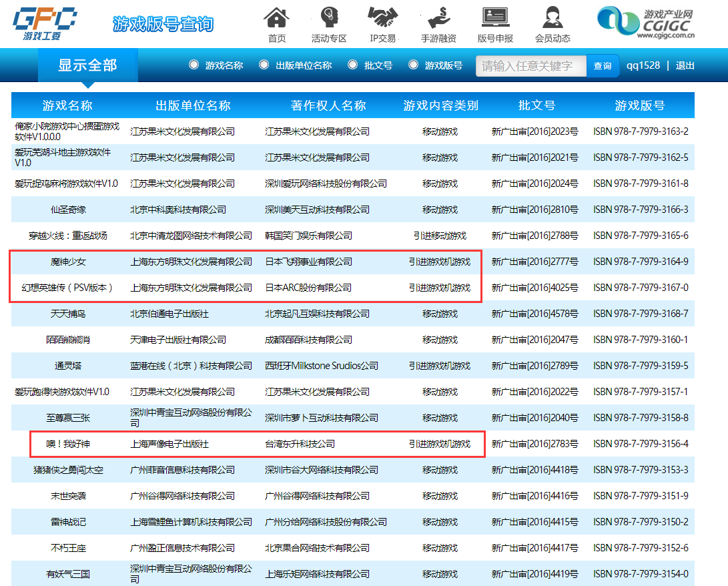Select the 游戏名称 radio button
Image resolution: width=728 pixels, height=586 pixels.
click(194, 65)
